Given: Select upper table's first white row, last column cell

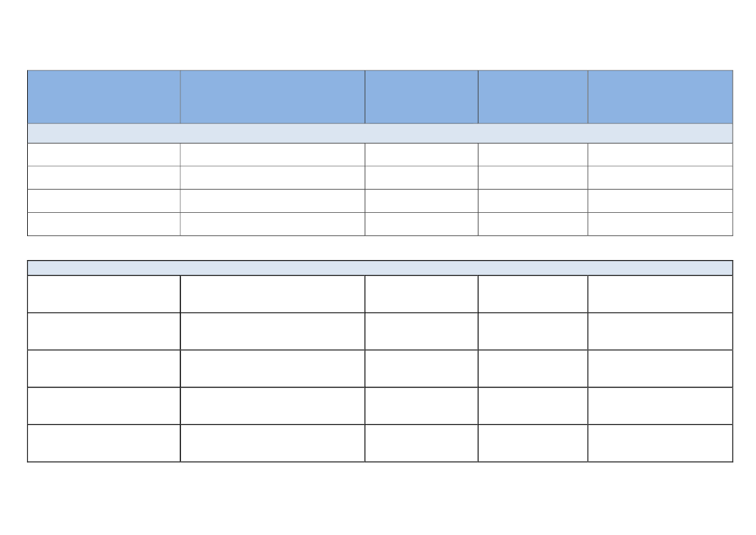Looking at the screenshot, I should (x=660, y=155).
